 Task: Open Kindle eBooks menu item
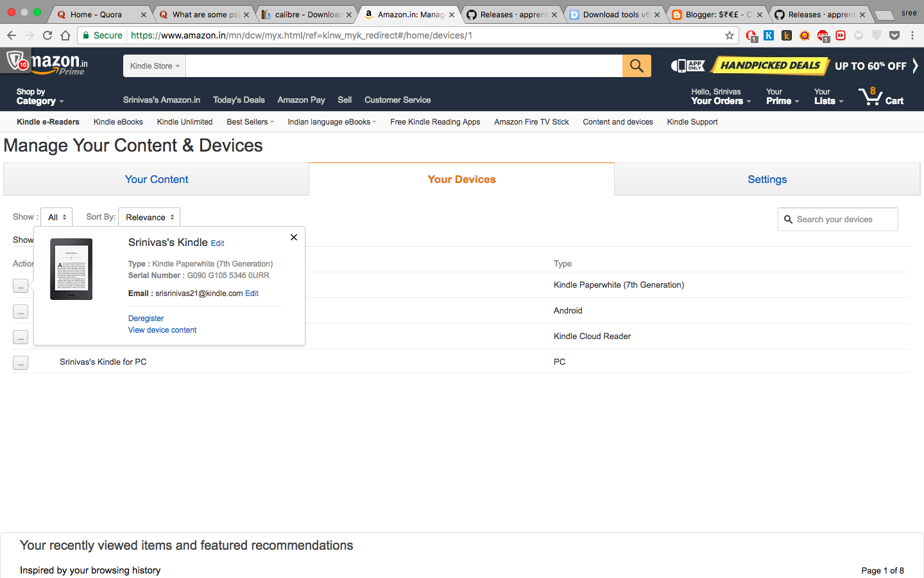tap(118, 122)
